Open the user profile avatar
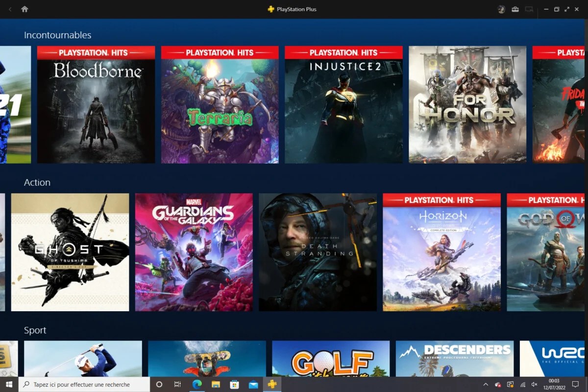 [x=501, y=9]
